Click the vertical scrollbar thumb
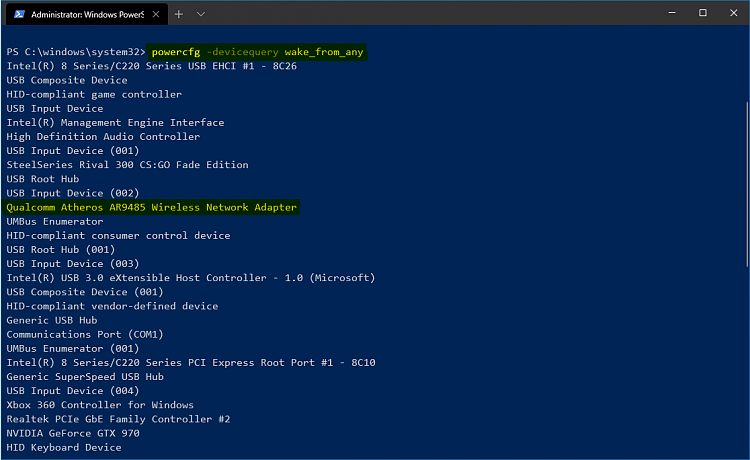The image size is (750, 460). coord(747,184)
